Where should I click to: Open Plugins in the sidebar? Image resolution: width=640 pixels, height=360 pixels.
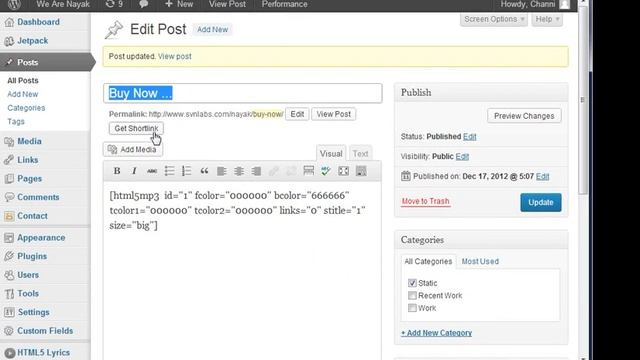click(32, 256)
